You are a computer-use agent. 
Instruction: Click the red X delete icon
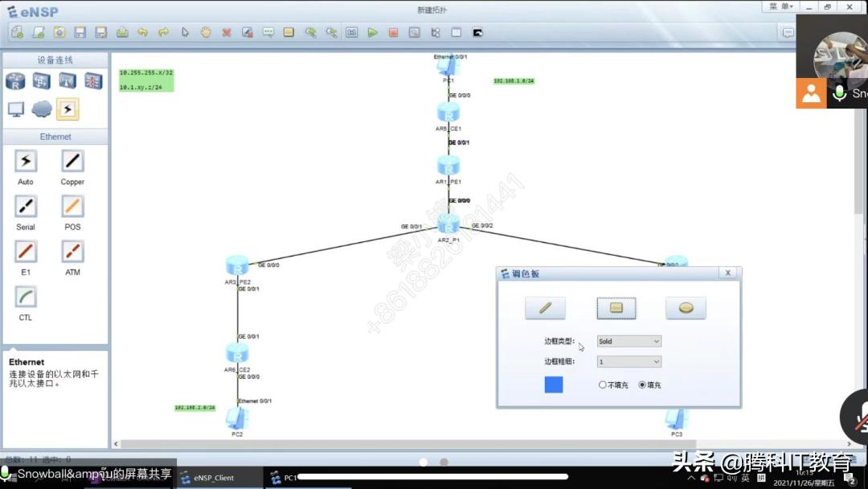point(227,32)
